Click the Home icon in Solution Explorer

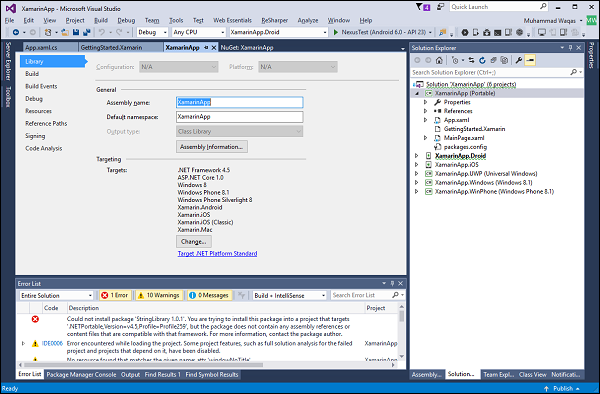point(439,60)
